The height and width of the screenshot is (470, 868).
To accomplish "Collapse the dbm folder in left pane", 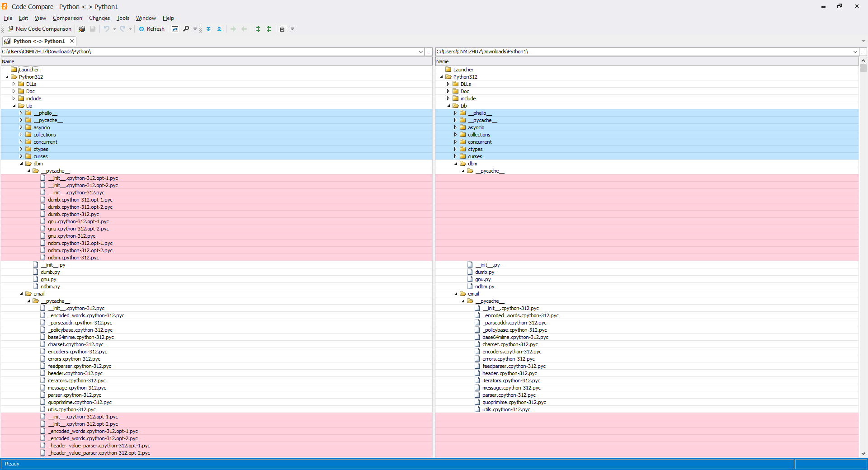I will pyautogui.click(x=21, y=164).
